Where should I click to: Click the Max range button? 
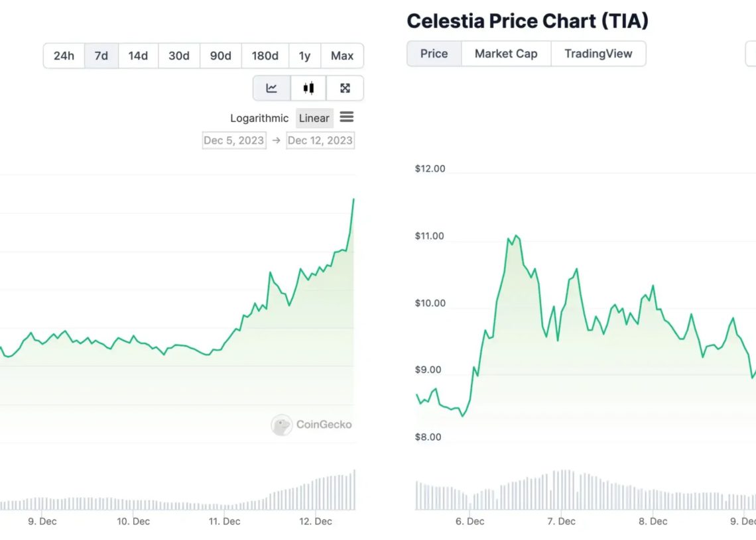pyautogui.click(x=342, y=56)
